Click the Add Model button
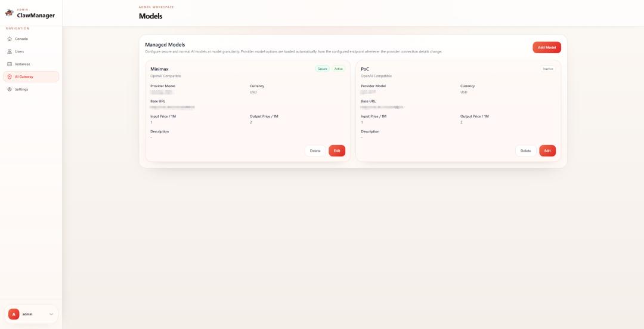 click(x=547, y=47)
